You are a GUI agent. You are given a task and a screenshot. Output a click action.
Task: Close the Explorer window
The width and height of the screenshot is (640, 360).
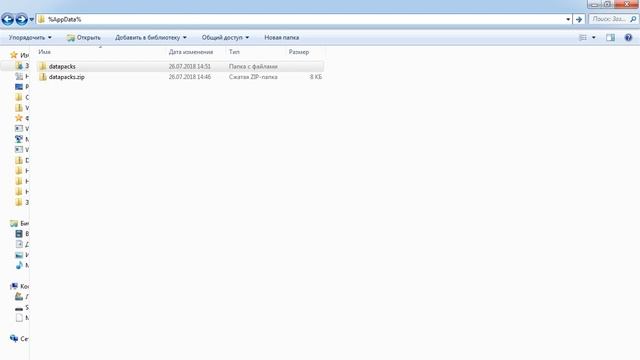pyautogui.click(x=626, y=4)
